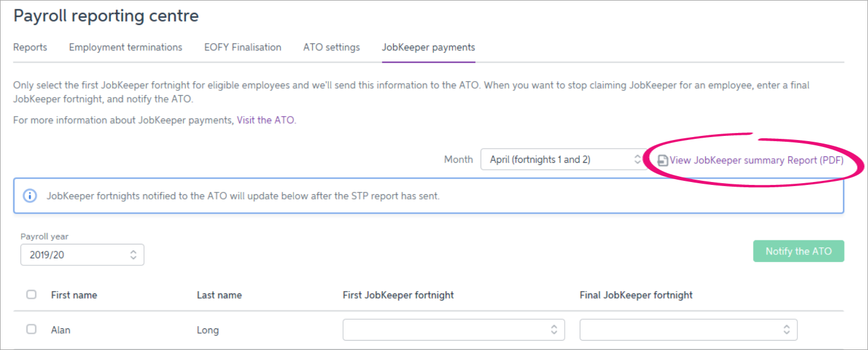Follow the Visit the ATO link
Viewport: 868px width, 350px height.
pyautogui.click(x=266, y=120)
